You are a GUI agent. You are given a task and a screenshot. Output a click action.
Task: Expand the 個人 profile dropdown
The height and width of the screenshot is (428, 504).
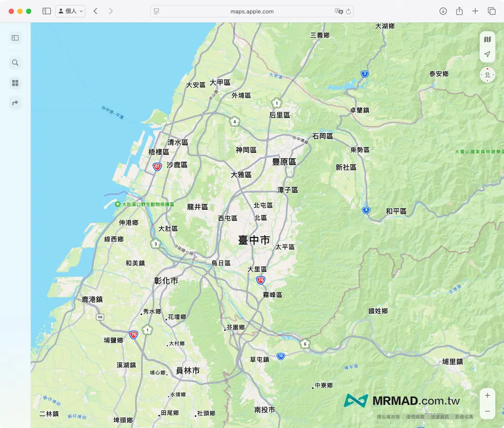click(70, 11)
